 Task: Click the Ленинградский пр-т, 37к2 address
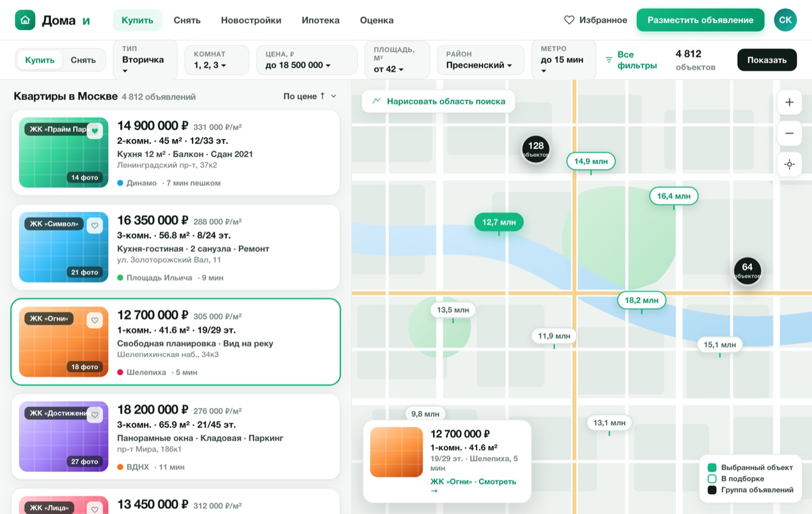point(167,165)
